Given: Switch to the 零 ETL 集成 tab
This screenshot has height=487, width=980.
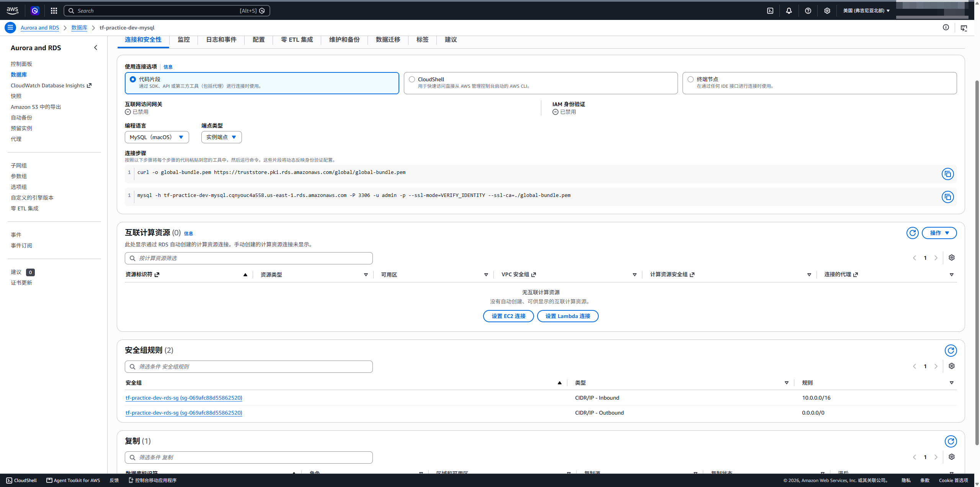Looking at the screenshot, I should click(297, 39).
